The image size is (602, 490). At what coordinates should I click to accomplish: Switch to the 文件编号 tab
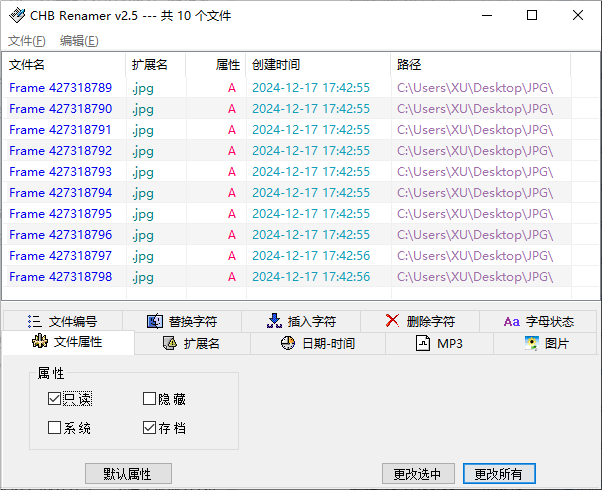click(63, 321)
